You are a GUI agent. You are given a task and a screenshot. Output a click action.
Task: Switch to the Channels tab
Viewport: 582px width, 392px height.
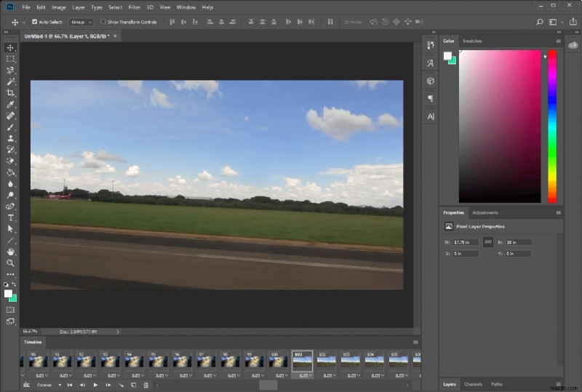click(x=473, y=384)
